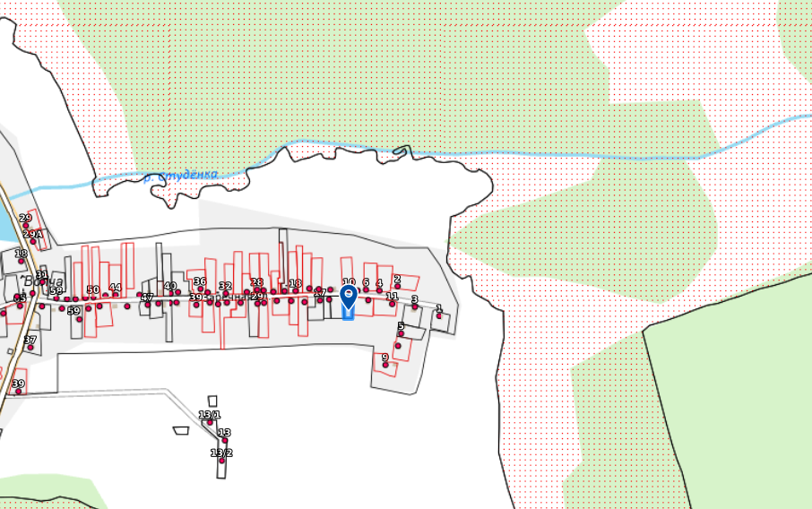Select address dot for house 3

click(415, 306)
